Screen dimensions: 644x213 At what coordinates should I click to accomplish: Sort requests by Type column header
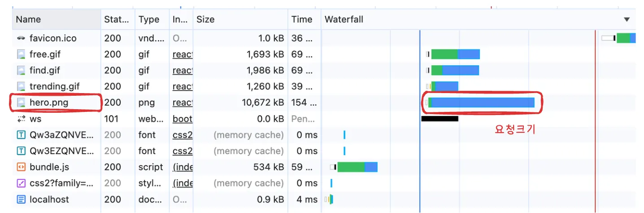pyautogui.click(x=149, y=20)
